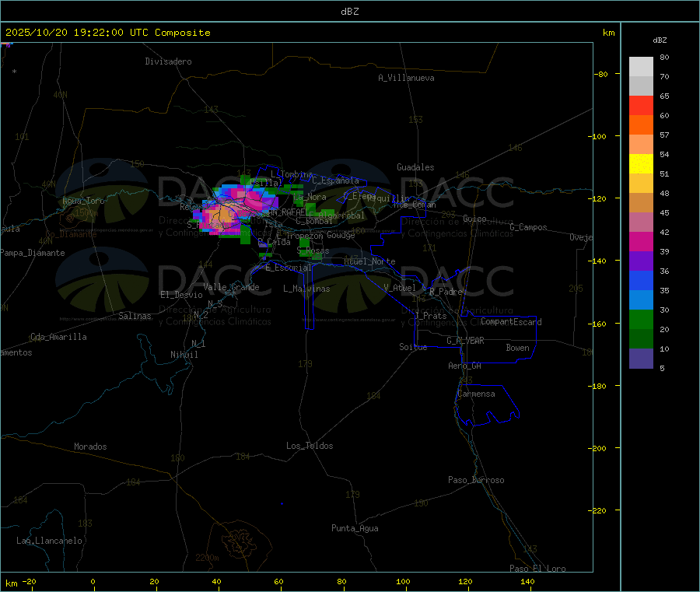This screenshot has width=700, height=592.
Task: Click the 'dBZ' heading above the color legend
Action: (660, 40)
